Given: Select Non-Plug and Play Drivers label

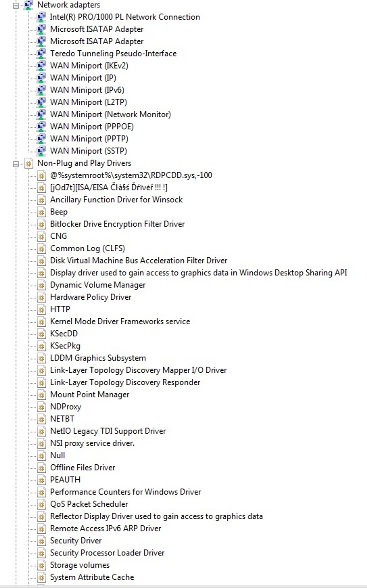Looking at the screenshot, I should click(84, 163).
